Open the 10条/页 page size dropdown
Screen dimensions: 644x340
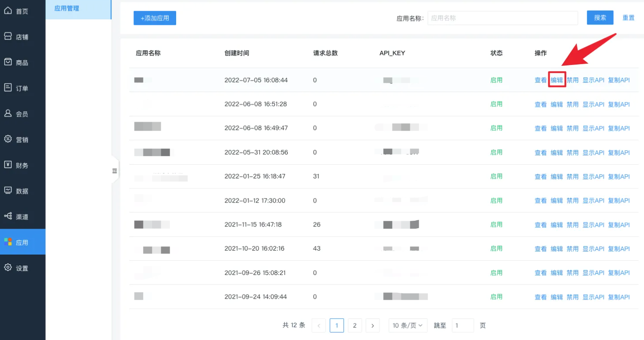click(x=407, y=325)
